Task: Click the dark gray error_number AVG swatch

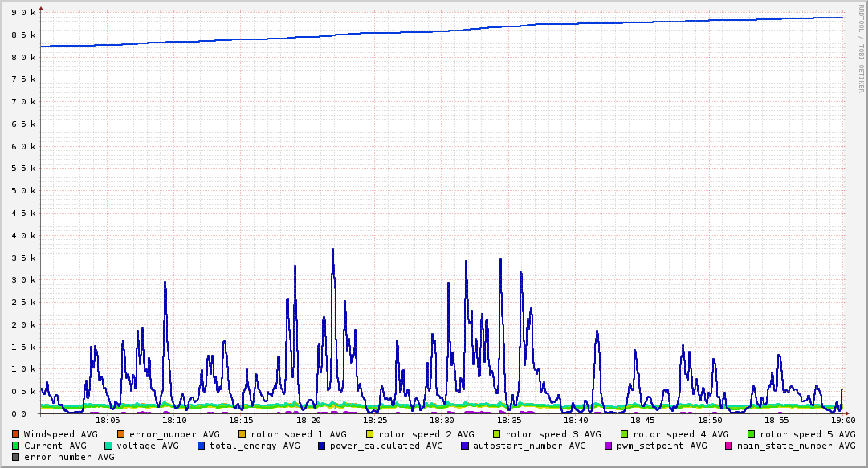Action: pyautogui.click(x=16, y=457)
